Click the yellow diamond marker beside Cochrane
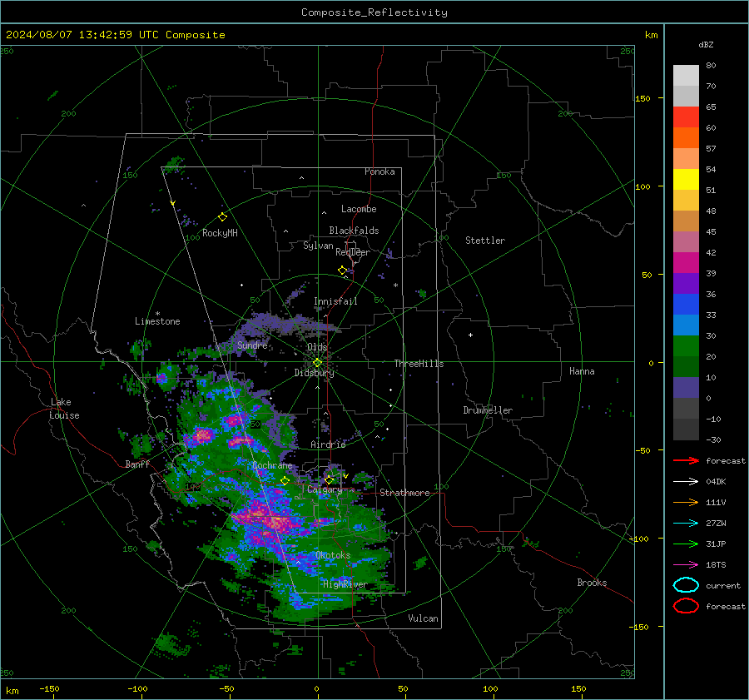This screenshot has width=749, height=700. 285,480
